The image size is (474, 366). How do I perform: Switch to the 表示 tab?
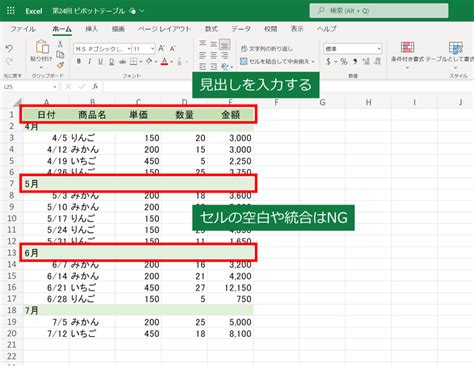tap(297, 29)
